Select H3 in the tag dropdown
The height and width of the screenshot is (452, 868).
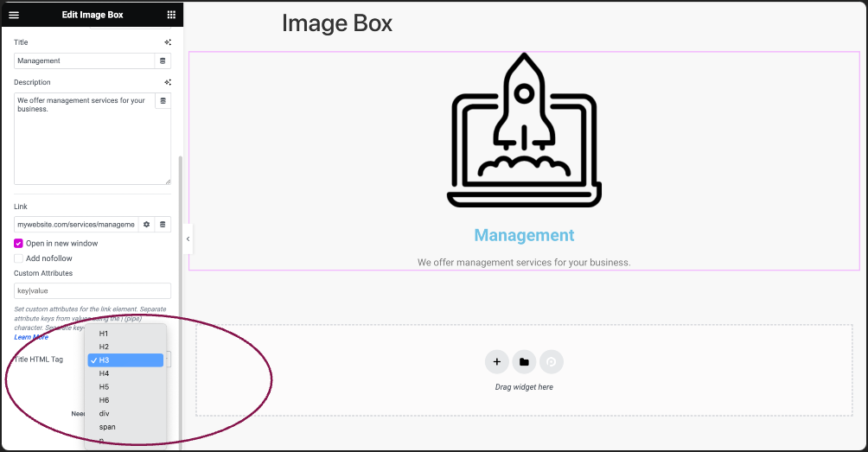(x=125, y=360)
